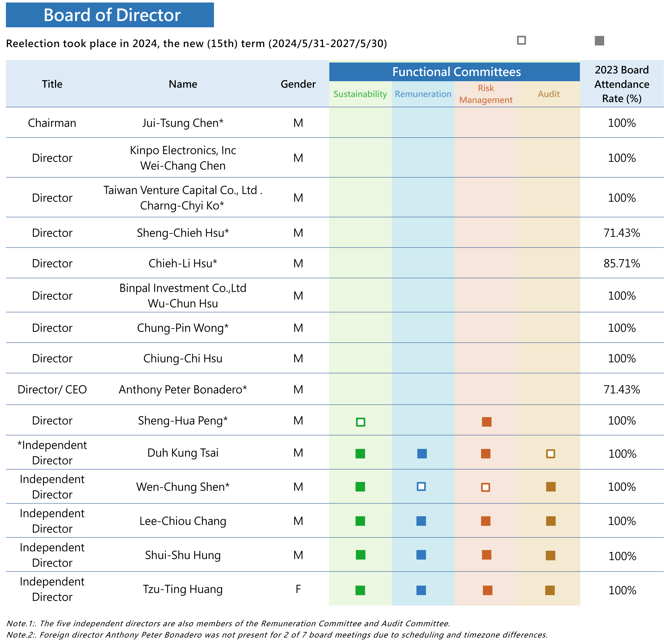
Task: Click the 2023 Board Attendance Rate header
Action: pos(622,84)
